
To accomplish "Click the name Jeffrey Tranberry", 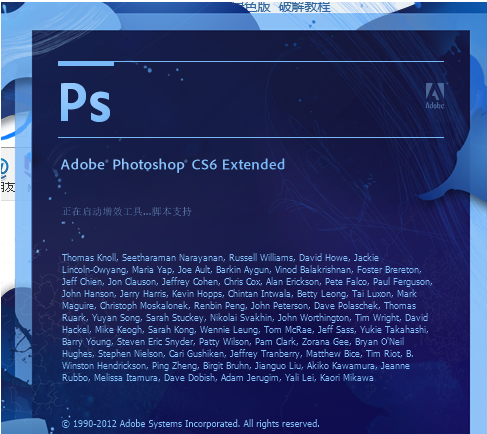I will (x=265, y=354).
